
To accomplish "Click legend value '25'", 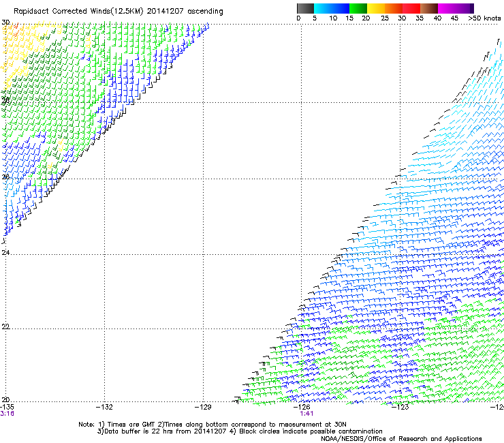I will (x=385, y=18).
